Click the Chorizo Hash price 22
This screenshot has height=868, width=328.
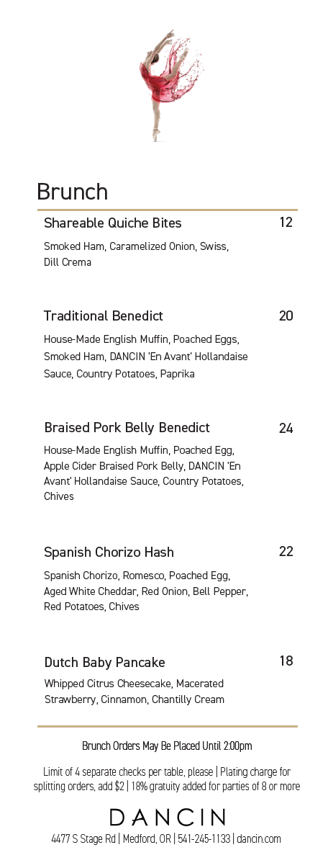[x=286, y=552]
